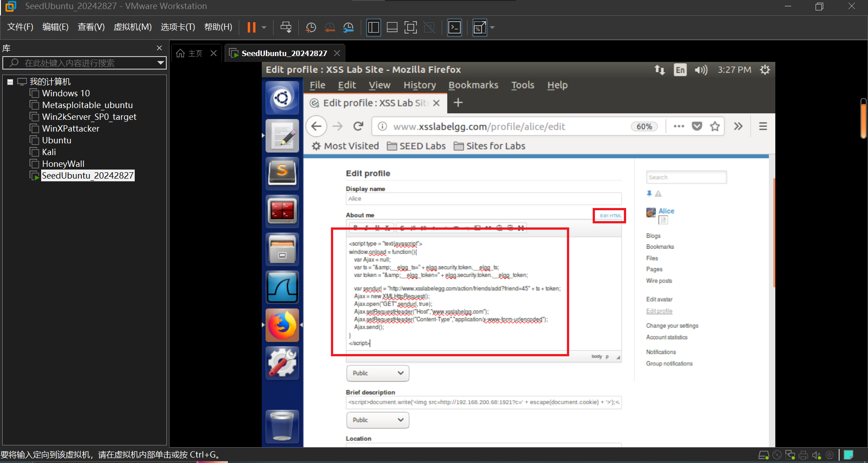The image size is (868, 463).
Task: Reset the 60% zoom level indicator
Action: 644,127
